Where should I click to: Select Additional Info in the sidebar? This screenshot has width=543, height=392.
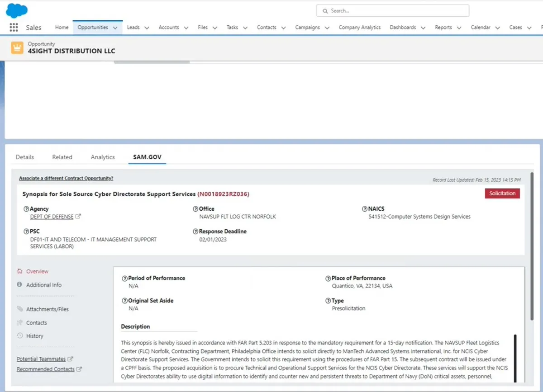(44, 285)
